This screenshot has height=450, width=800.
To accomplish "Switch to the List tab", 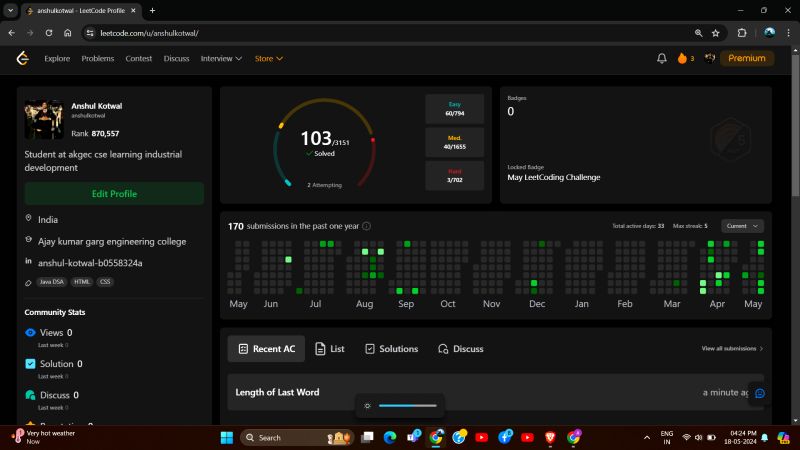I will coord(330,349).
